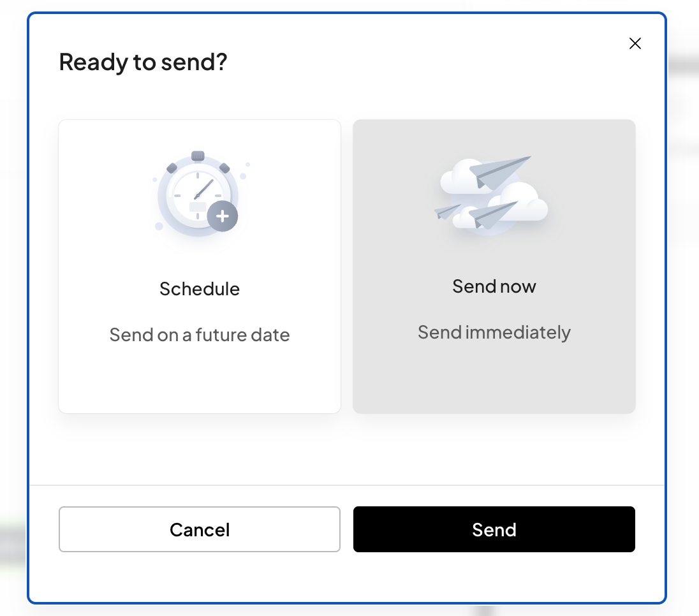
Task: Click the stopwatch top crown button
Action: click(198, 156)
